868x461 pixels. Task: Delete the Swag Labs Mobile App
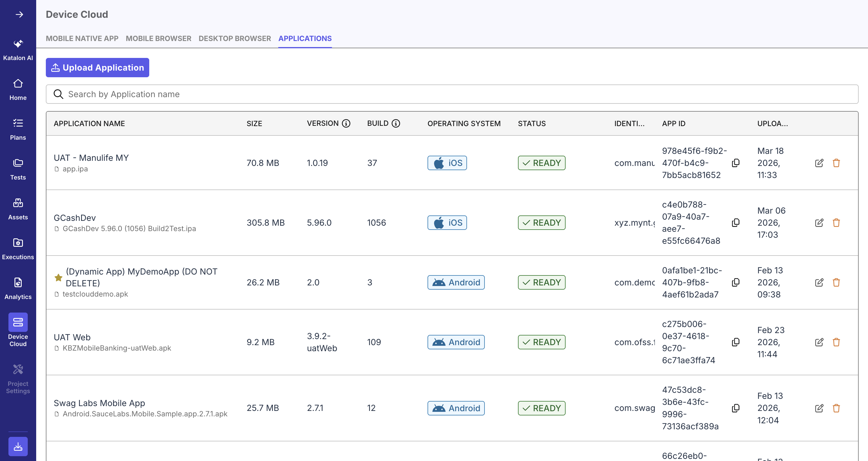[x=837, y=408]
